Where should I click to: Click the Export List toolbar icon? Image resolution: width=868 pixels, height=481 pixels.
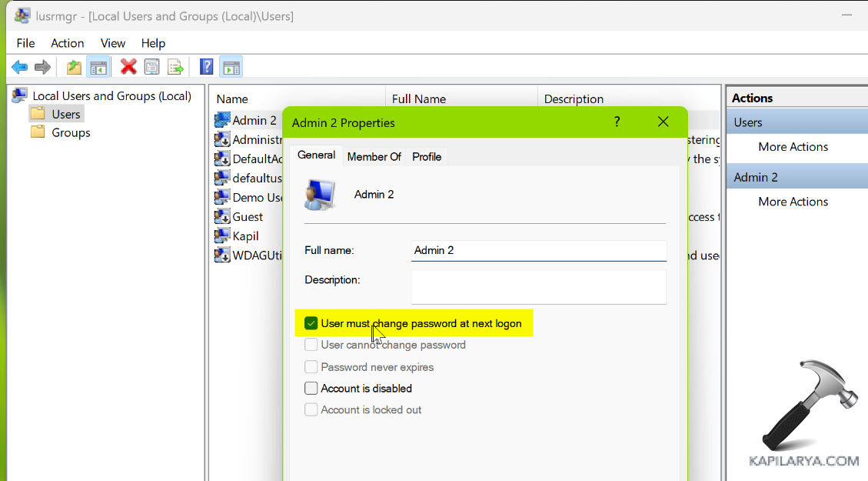(x=176, y=67)
